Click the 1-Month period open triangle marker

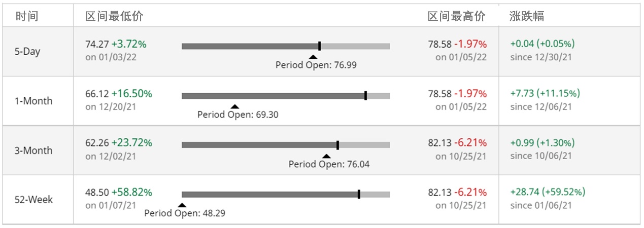click(x=234, y=106)
